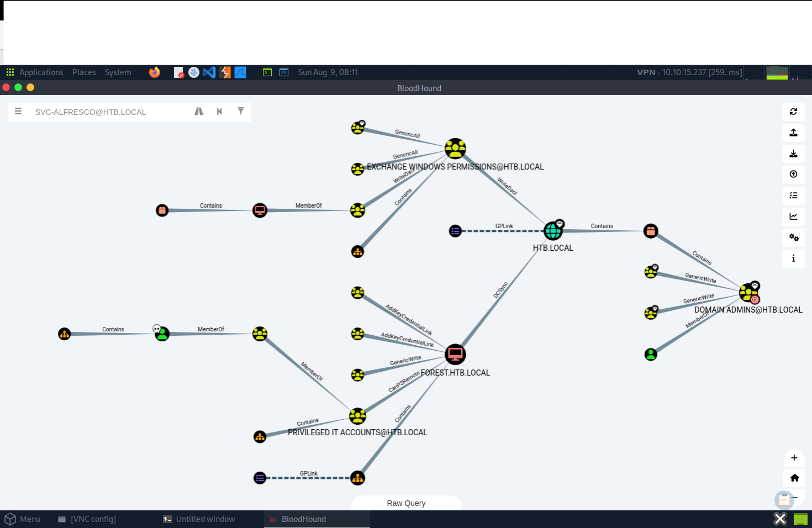Click the Back icon in search bar
The height and width of the screenshot is (528, 812).
point(219,111)
